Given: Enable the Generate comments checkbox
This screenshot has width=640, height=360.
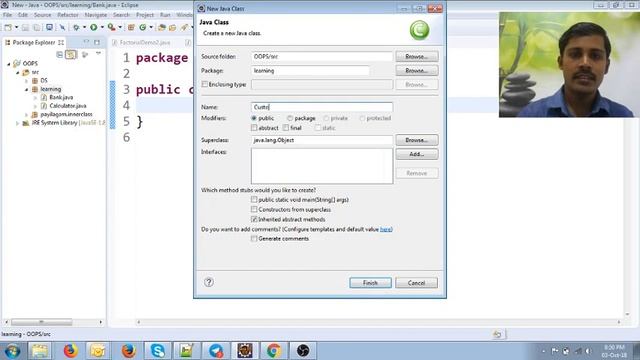Looking at the screenshot, I should point(254,238).
